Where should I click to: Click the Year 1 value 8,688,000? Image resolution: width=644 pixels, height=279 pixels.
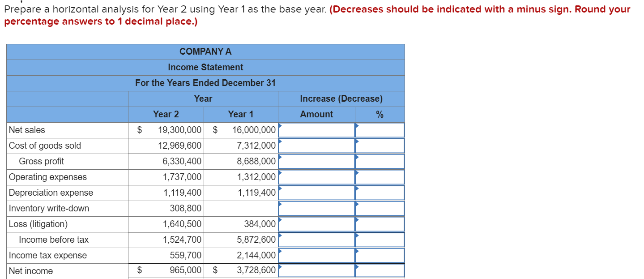tap(256, 161)
